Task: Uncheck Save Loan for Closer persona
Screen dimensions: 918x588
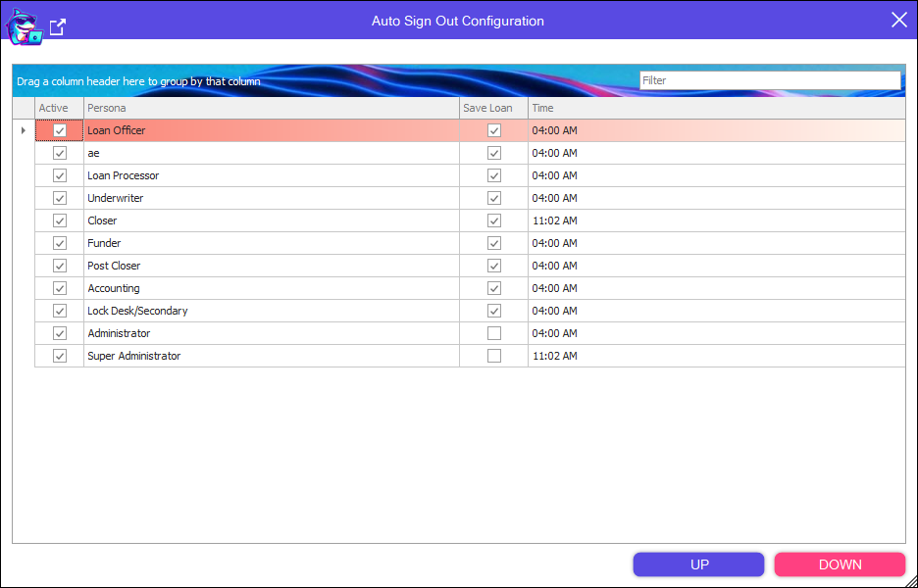Action: coord(494,220)
